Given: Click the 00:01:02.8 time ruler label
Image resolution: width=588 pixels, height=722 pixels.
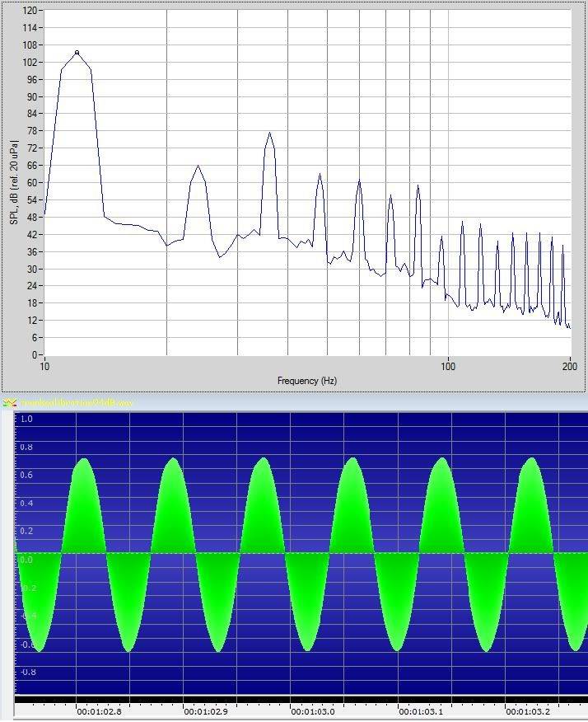Looking at the screenshot, I should click(100, 712).
